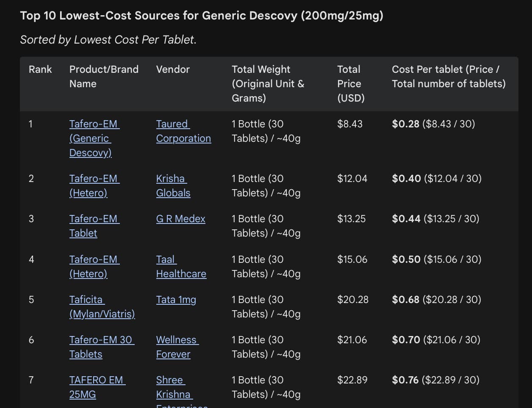The width and height of the screenshot is (532, 408).
Task: Click the Shree Krishna vendor link
Action: click(x=174, y=387)
